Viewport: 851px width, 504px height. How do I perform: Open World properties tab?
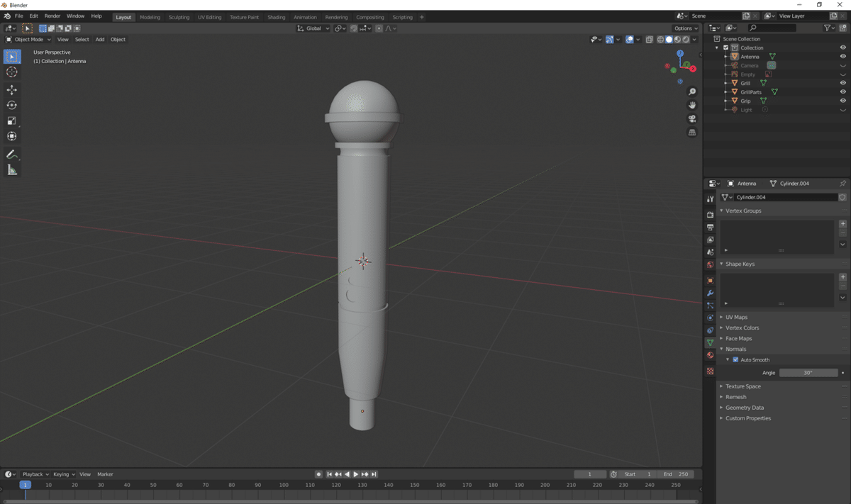pyautogui.click(x=710, y=265)
